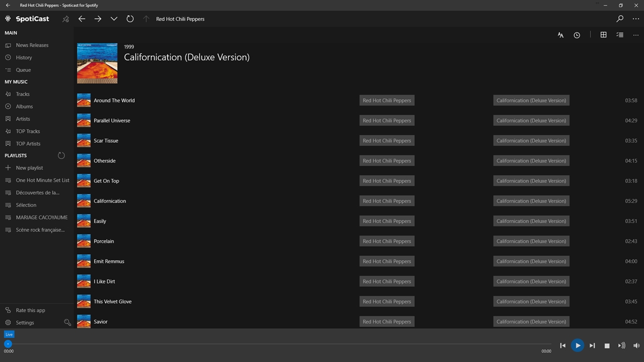Click the progress slider handle
This screenshot has width=644, height=362.
click(x=8, y=344)
